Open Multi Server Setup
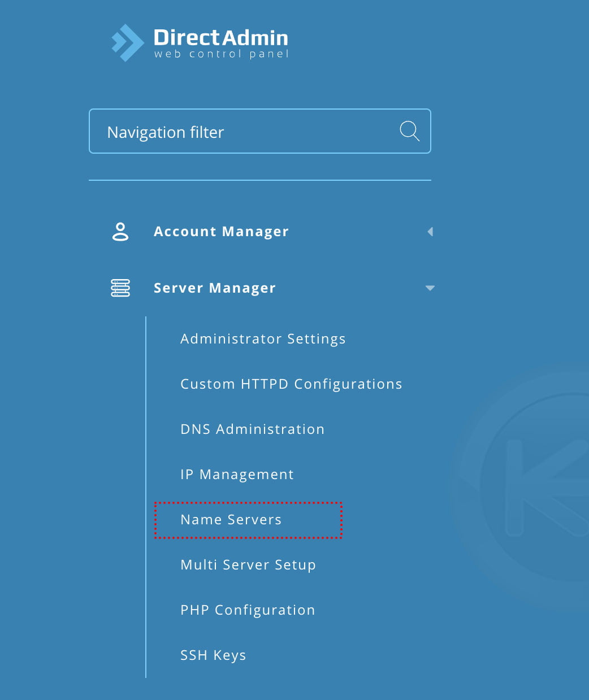This screenshot has height=700, width=589. [248, 564]
